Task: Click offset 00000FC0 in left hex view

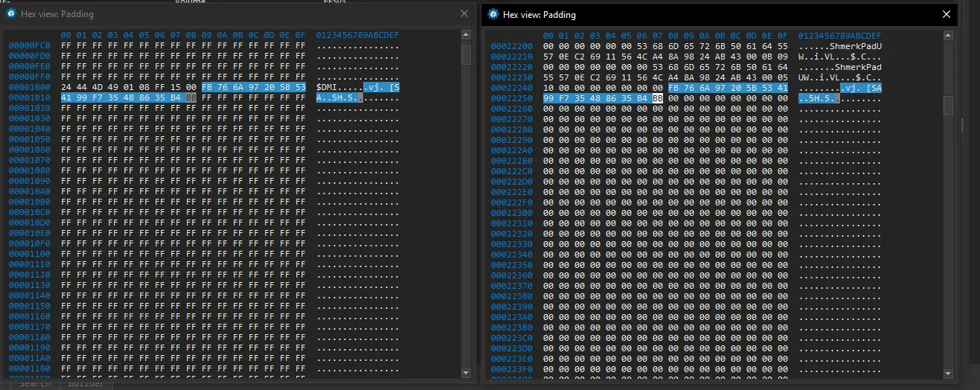Action: [x=30, y=45]
